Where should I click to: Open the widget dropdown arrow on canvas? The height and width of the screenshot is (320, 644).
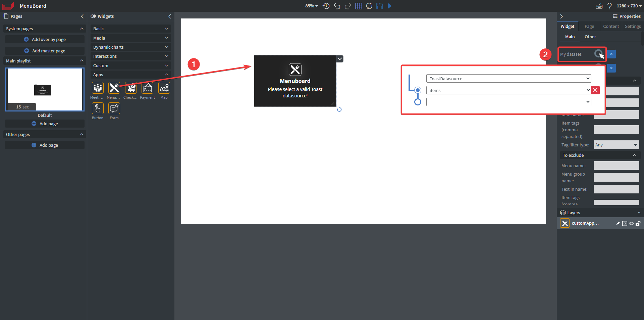[340, 59]
